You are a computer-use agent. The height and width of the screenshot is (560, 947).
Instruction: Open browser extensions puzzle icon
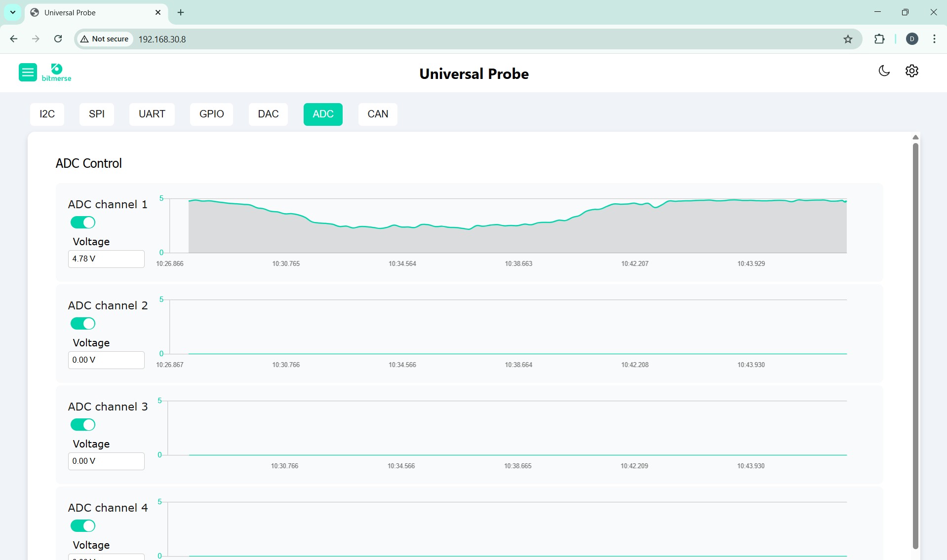point(879,39)
